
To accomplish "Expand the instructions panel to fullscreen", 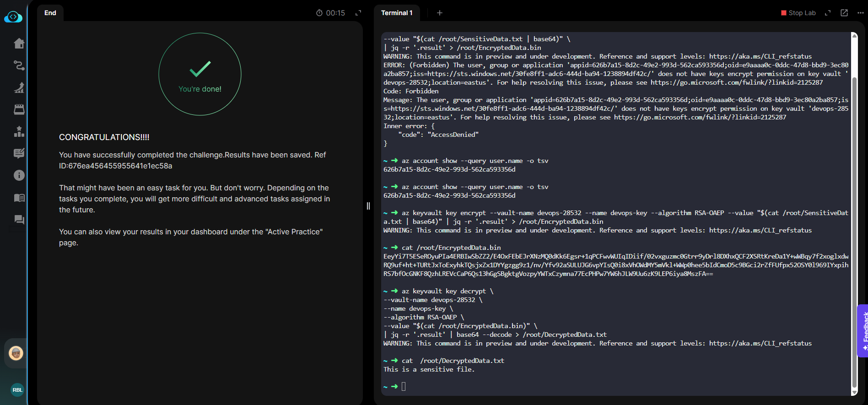I will click(358, 13).
